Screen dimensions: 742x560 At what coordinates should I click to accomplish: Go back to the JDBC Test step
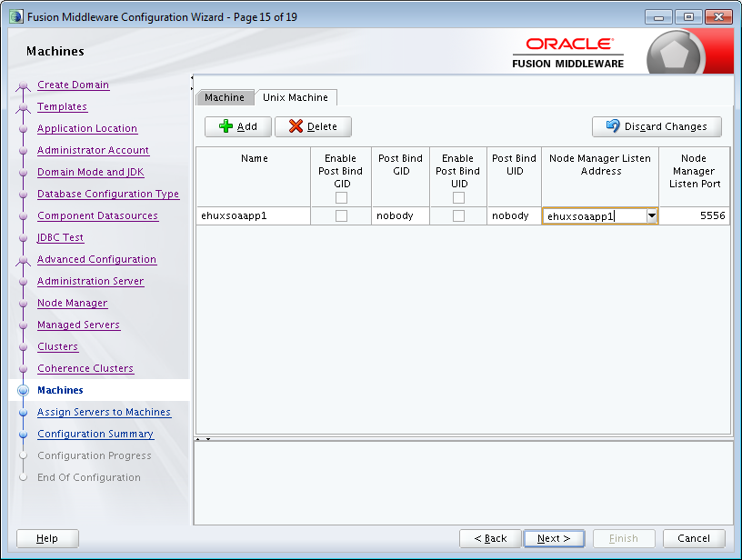pos(60,237)
